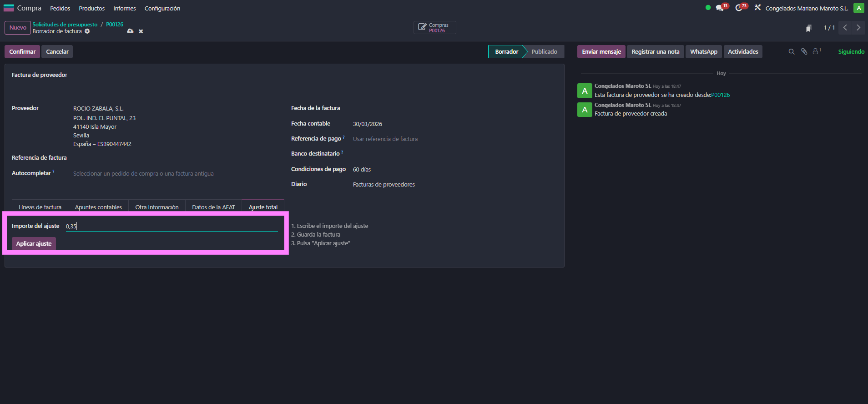868x404 pixels.
Task: Go to next record with right chevron
Action: pyautogui.click(x=858, y=28)
